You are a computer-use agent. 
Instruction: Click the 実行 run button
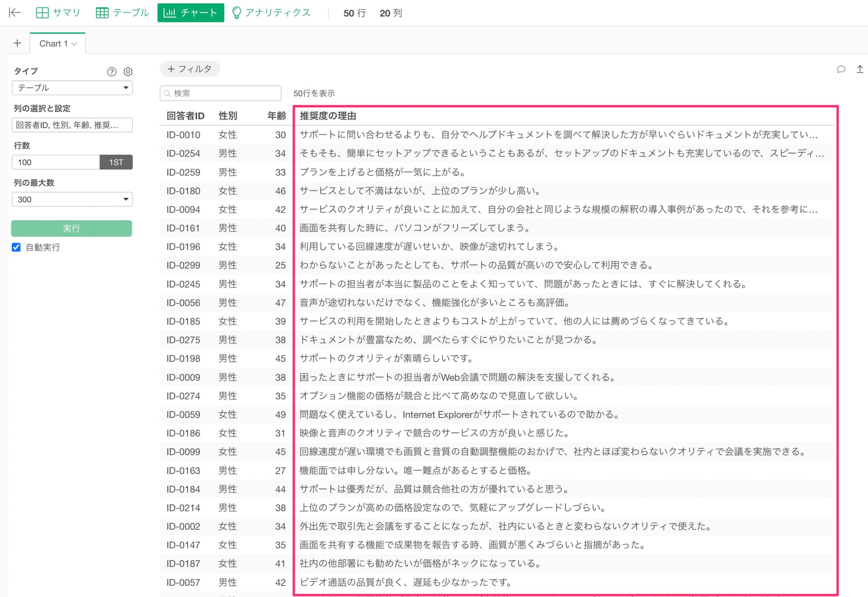pos(71,229)
